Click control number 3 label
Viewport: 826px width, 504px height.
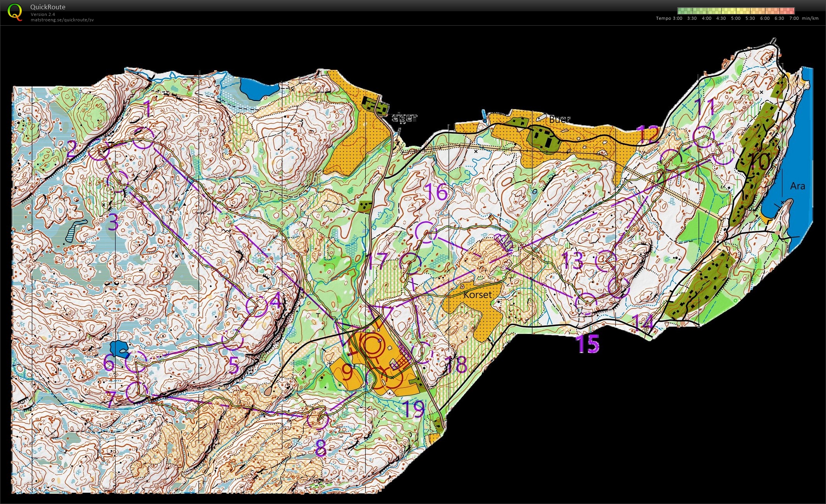pos(113,222)
